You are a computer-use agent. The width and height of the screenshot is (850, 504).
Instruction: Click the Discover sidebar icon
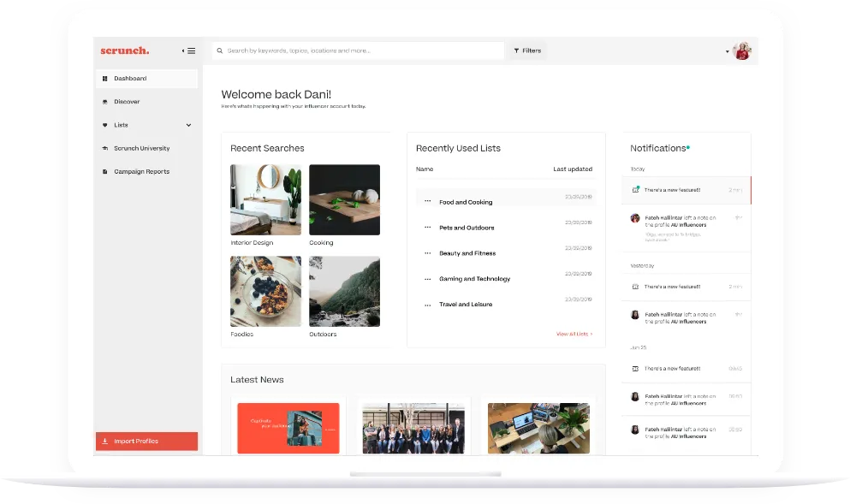coord(104,102)
